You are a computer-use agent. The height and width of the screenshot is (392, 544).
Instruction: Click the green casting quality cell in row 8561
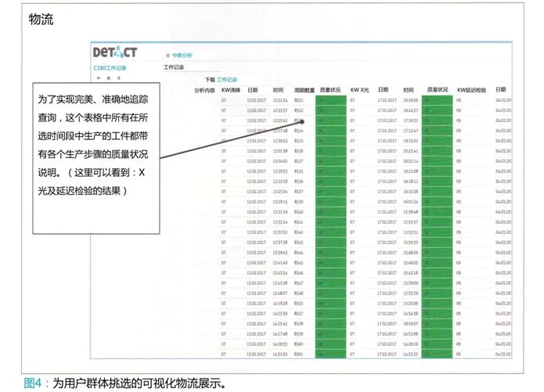[x=330, y=354]
